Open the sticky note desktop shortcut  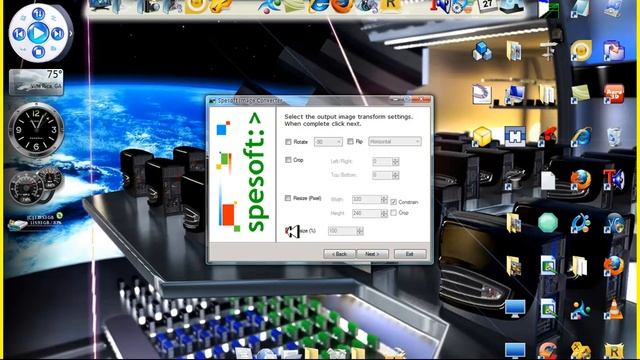point(581,94)
